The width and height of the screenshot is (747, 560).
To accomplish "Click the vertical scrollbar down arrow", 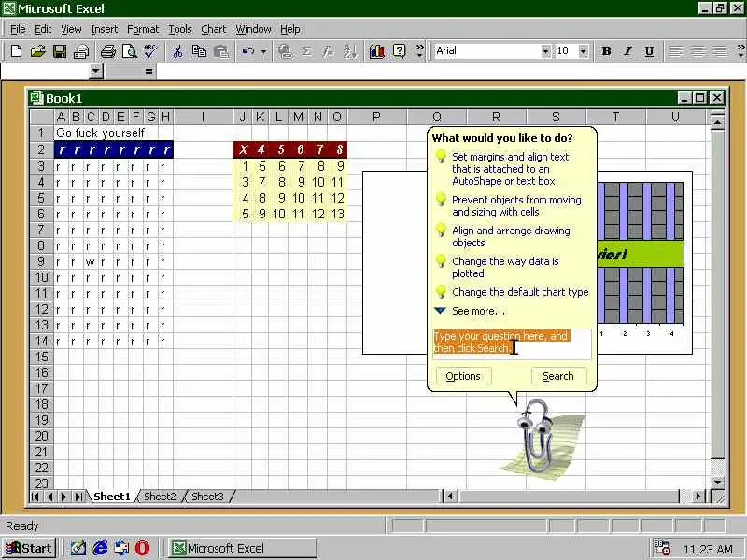I will [x=718, y=482].
